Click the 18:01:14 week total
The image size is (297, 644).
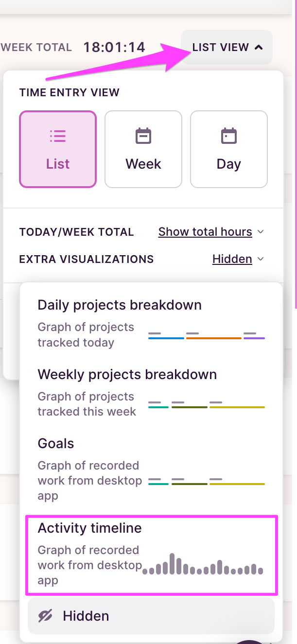pos(114,47)
